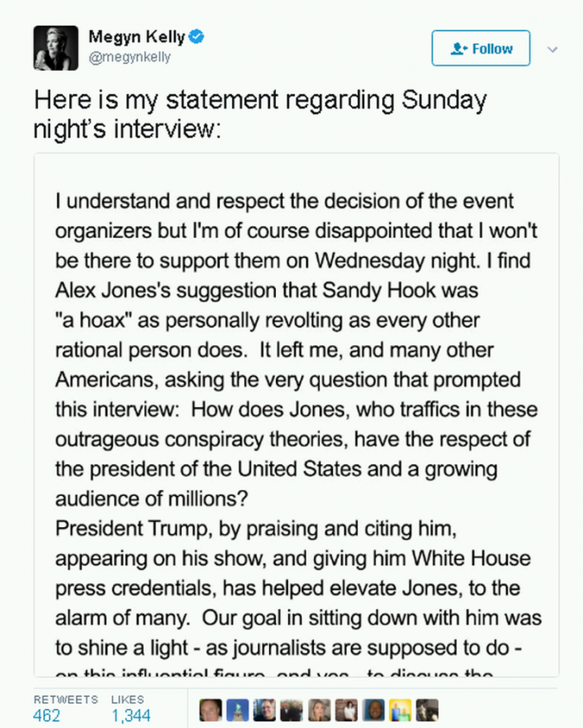The width and height of the screenshot is (583, 728).
Task: Follow Megyn Kelly's account
Action: pyautogui.click(x=481, y=49)
